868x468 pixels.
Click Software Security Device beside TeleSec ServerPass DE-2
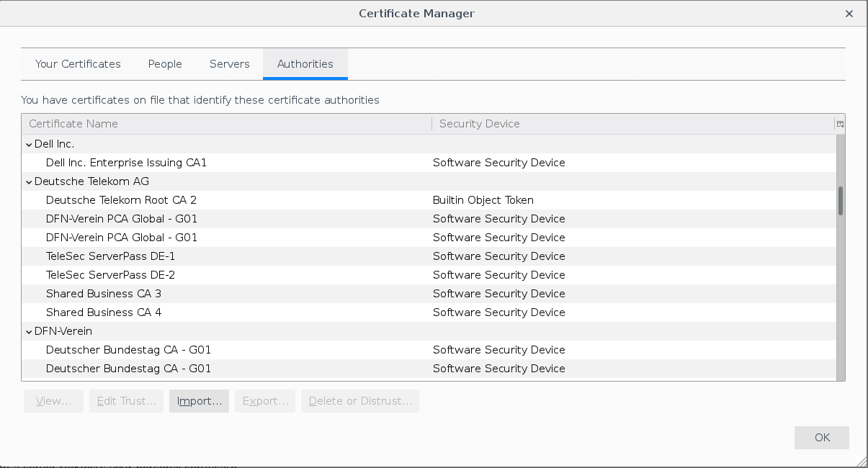point(499,275)
